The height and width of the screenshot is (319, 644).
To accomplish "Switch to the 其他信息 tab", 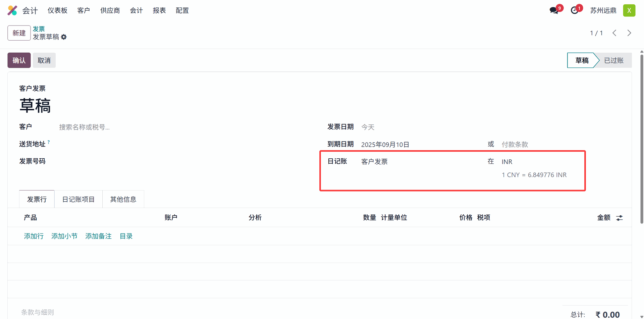I will click(x=123, y=199).
